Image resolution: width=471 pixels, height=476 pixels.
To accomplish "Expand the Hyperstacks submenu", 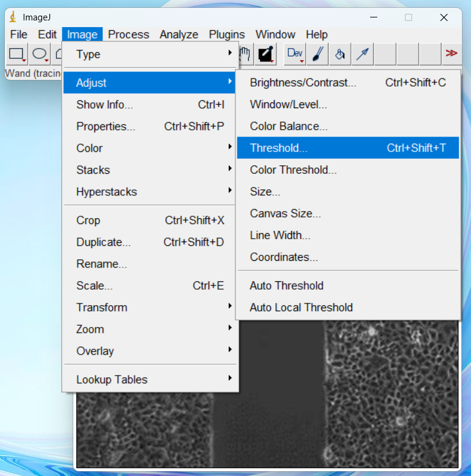I will [150, 192].
